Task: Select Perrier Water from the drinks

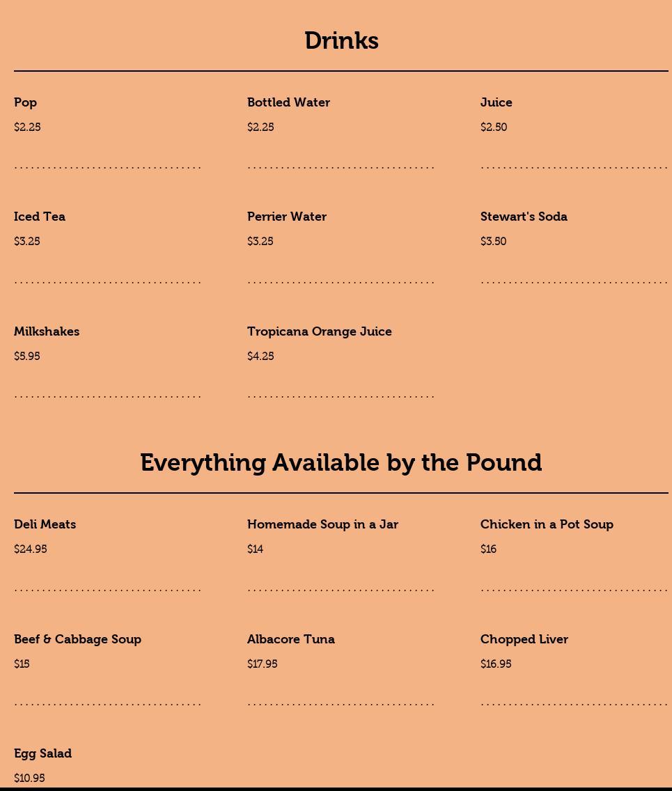Action: 287,217
